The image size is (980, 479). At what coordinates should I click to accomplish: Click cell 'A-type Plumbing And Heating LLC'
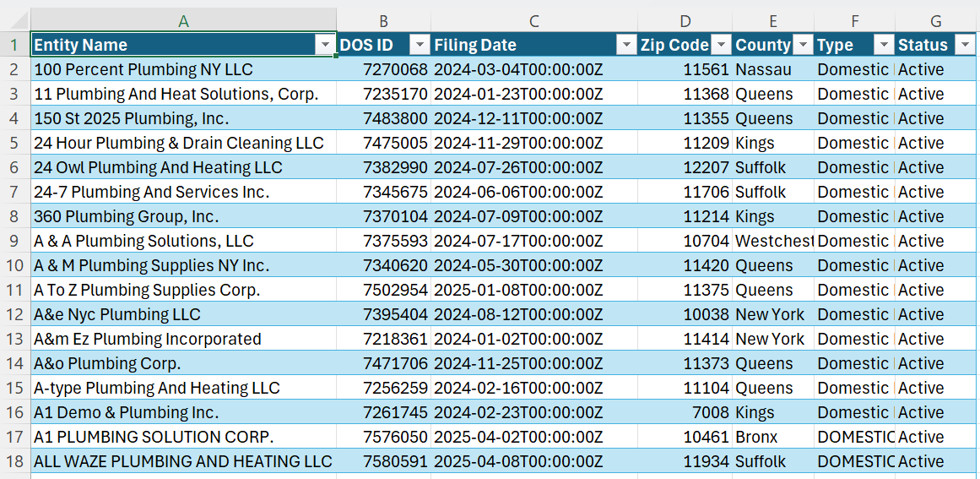click(x=183, y=388)
